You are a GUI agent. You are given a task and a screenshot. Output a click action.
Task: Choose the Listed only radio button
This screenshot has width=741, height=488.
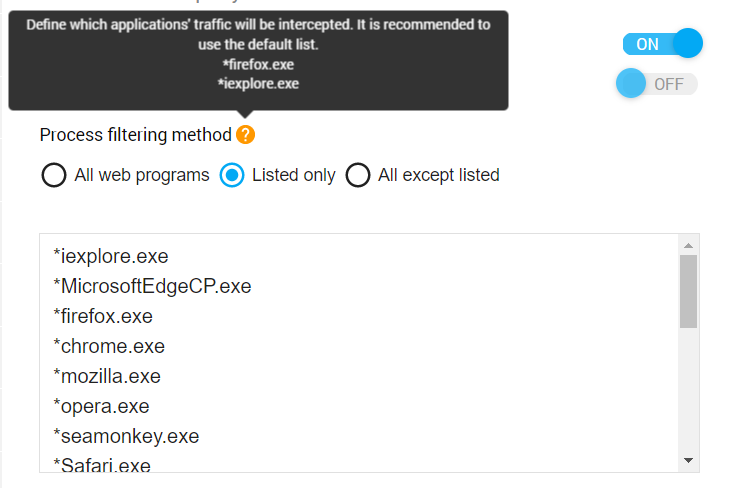[232, 176]
